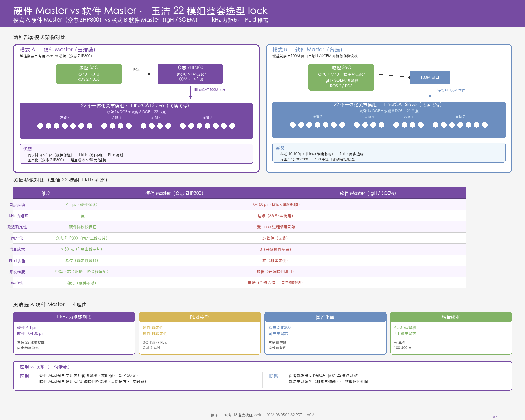Click the '较低（开源软件即用）' cell

coord(275,272)
